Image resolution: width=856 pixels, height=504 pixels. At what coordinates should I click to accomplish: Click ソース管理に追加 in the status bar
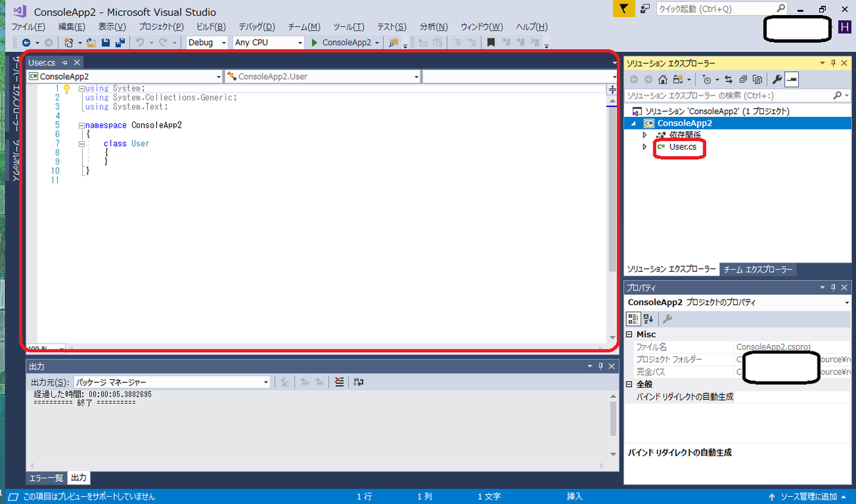(809, 496)
